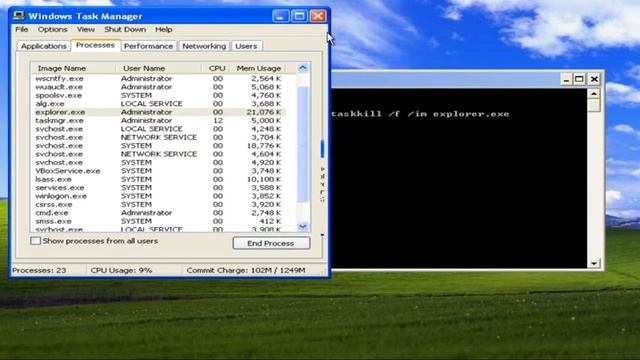Select the services.exe process

coord(159,188)
